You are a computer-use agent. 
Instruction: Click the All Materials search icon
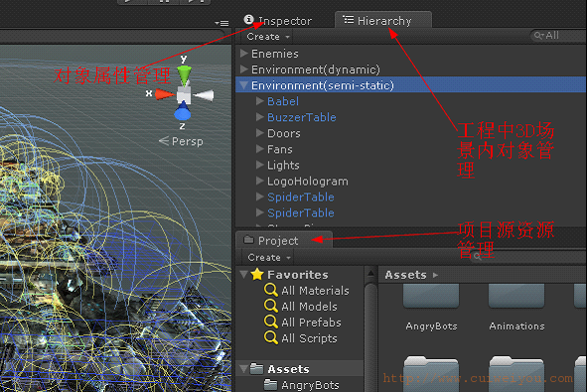pyautogui.click(x=271, y=290)
